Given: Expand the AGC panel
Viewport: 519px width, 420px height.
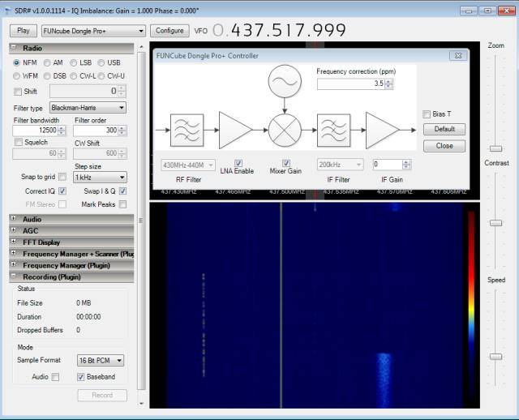Looking at the screenshot, I should click(13, 230).
